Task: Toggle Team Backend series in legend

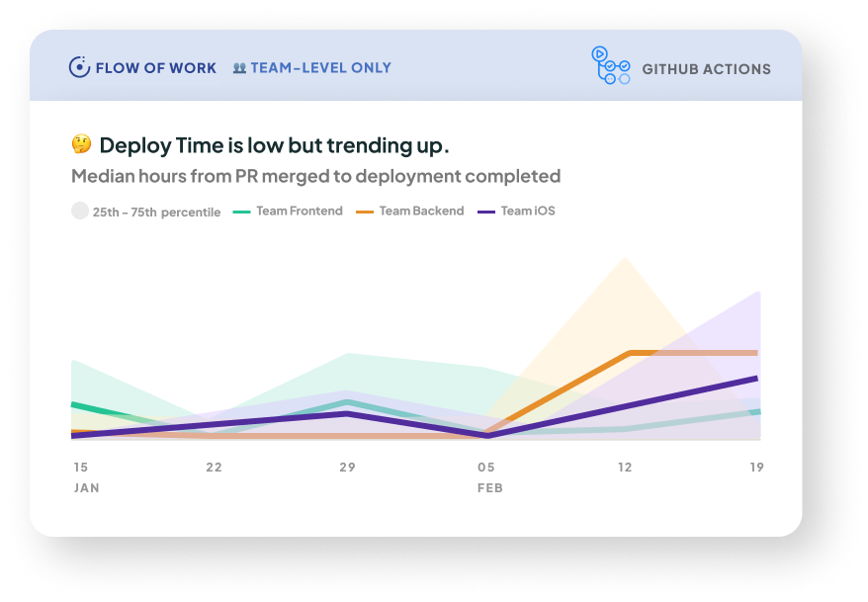Action: coord(421,211)
